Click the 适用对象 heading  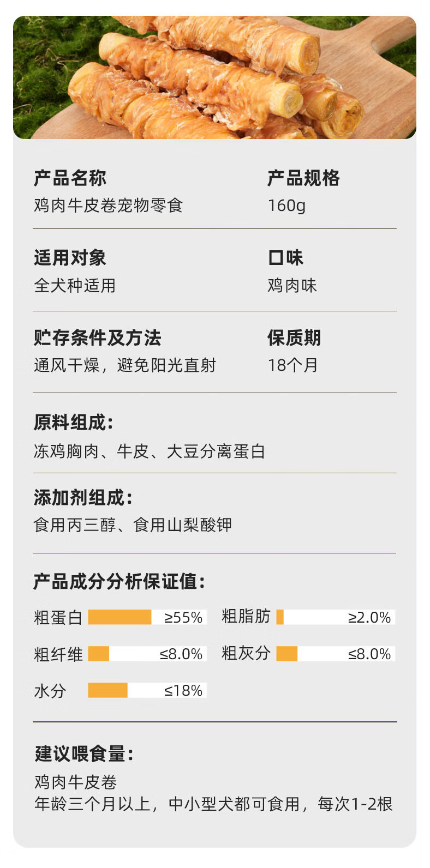(x=70, y=258)
